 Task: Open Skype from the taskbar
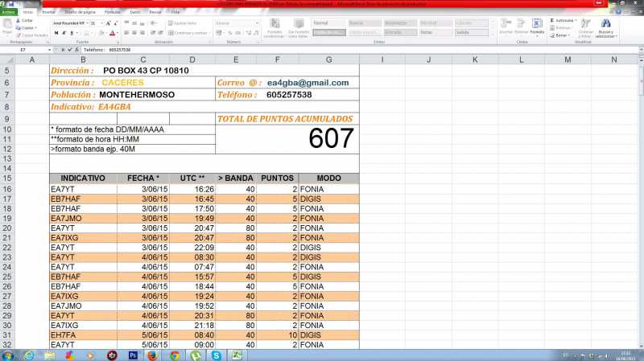tap(217, 355)
